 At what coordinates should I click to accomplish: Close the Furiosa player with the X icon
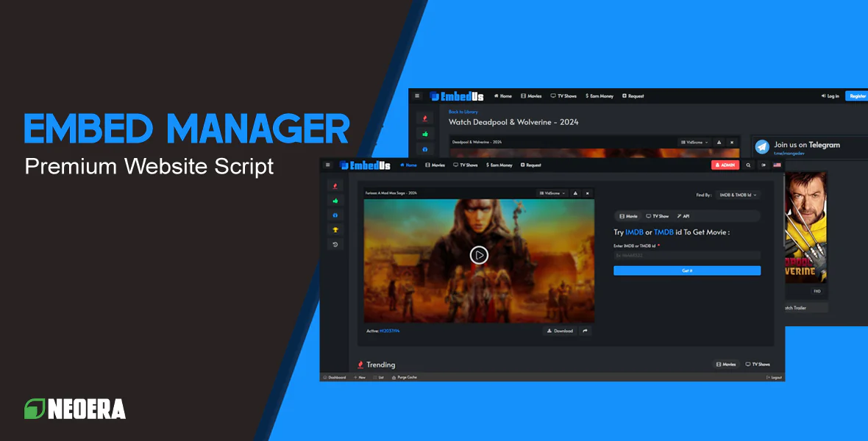tap(587, 193)
